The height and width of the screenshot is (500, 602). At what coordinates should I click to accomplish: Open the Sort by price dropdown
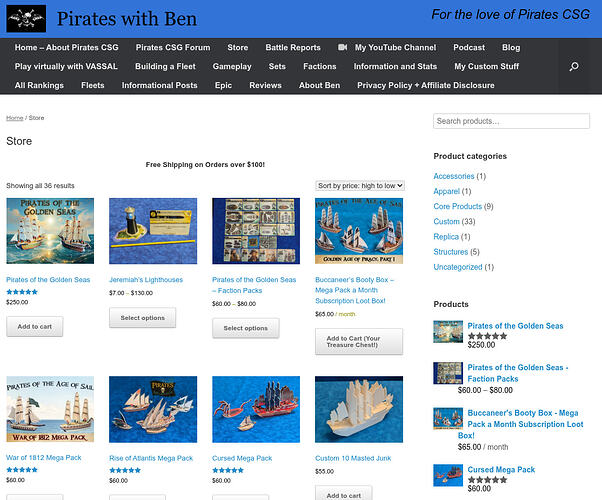(x=360, y=186)
